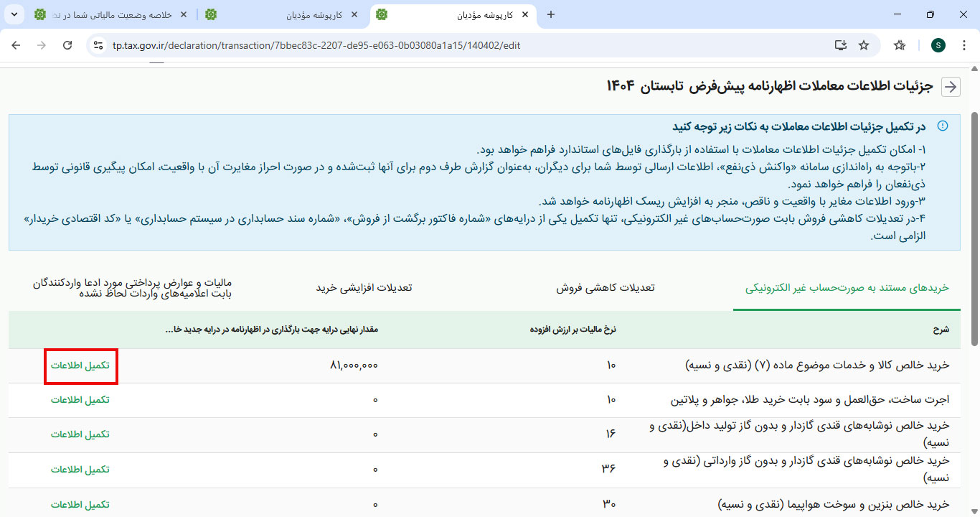
Task: Open the browser profile avatar S
Action: [x=938, y=45]
